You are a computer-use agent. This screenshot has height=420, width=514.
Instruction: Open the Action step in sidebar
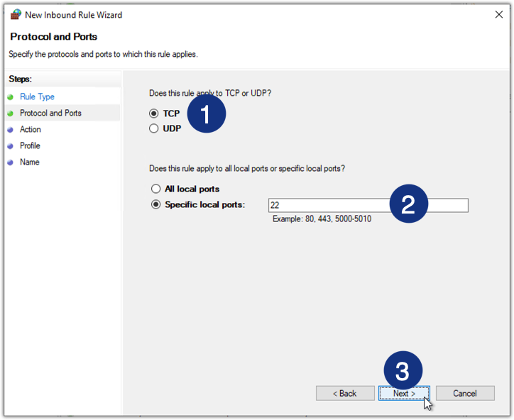[x=31, y=129]
